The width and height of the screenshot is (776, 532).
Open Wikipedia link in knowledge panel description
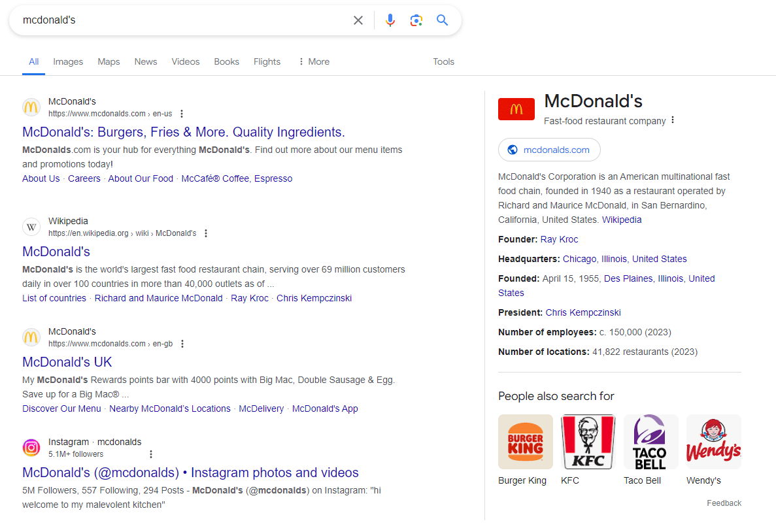click(622, 220)
